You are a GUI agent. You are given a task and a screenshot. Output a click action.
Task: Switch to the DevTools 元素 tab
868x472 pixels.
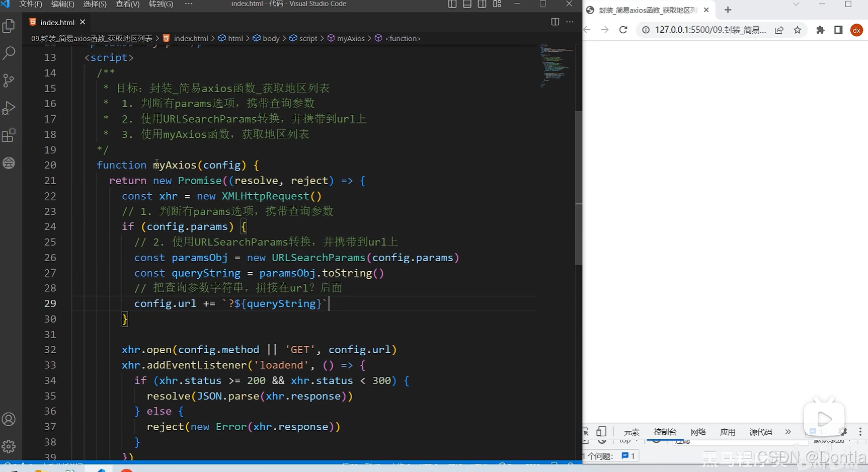click(x=632, y=432)
